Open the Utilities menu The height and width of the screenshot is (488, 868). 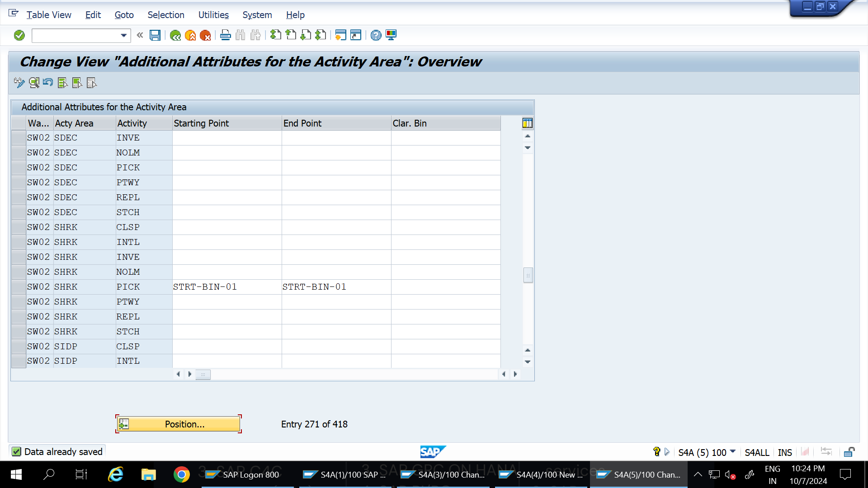click(213, 15)
